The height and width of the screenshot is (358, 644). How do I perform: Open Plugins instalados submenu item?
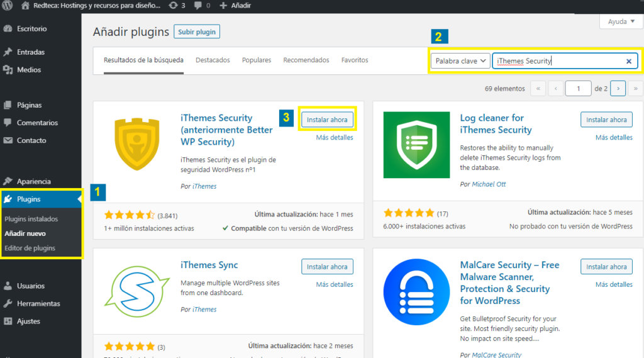31,219
